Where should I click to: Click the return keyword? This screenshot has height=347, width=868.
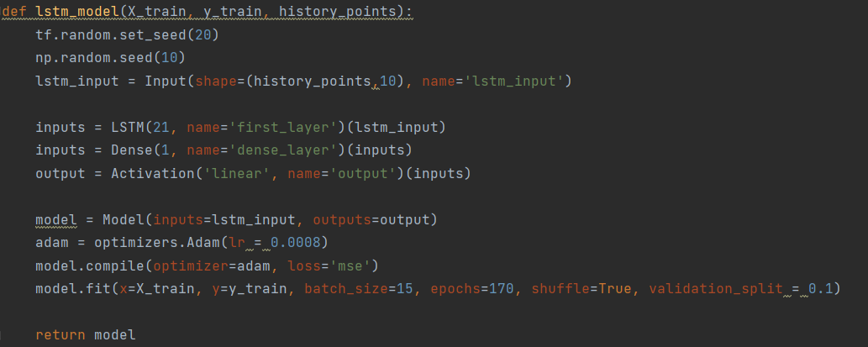pos(60,335)
